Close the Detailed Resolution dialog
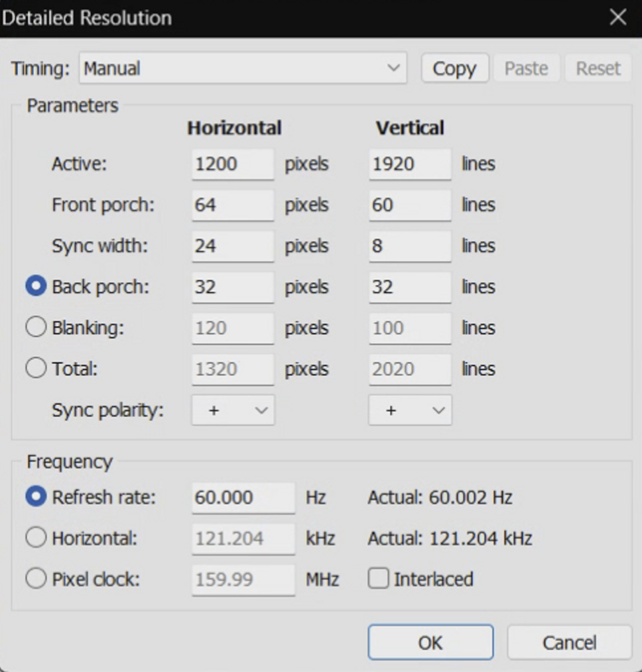Screen dimensions: 642x672 coord(618,18)
